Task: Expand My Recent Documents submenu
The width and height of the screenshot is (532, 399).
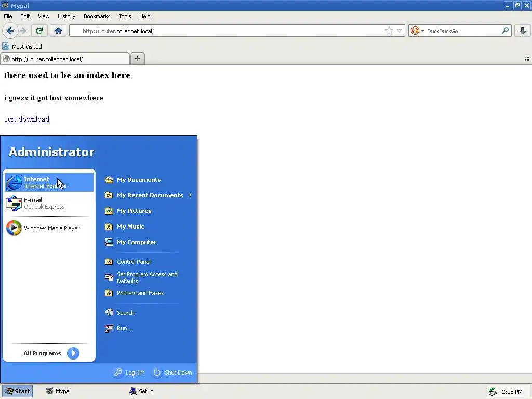Action: 148,195
